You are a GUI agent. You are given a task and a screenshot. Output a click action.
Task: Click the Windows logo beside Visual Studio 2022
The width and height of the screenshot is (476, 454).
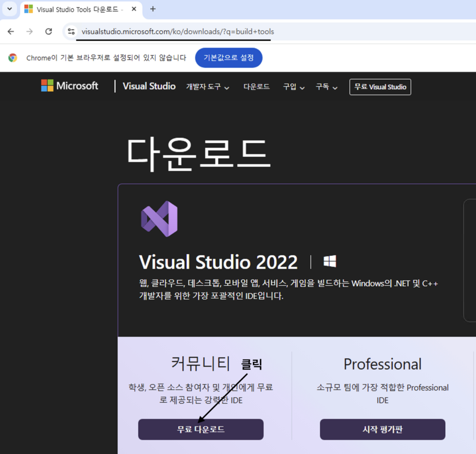point(330,261)
